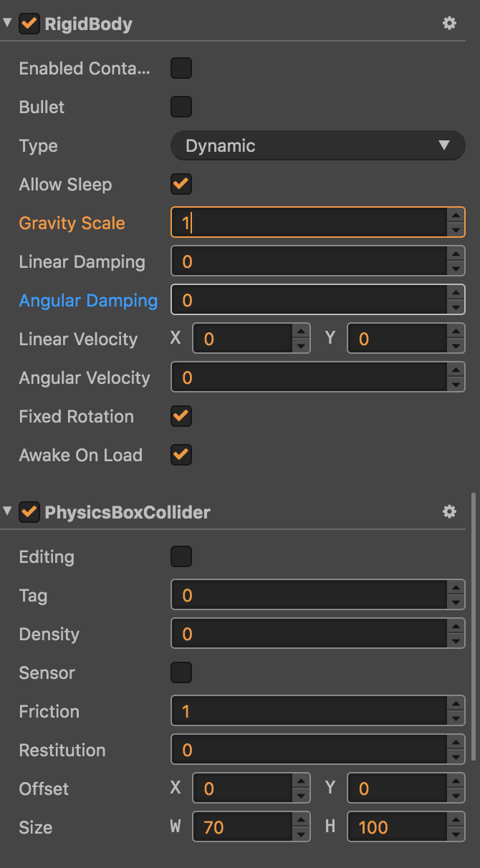Uncheck Allow Sleep
The image size is (480, 868).
tap(181, 185)
